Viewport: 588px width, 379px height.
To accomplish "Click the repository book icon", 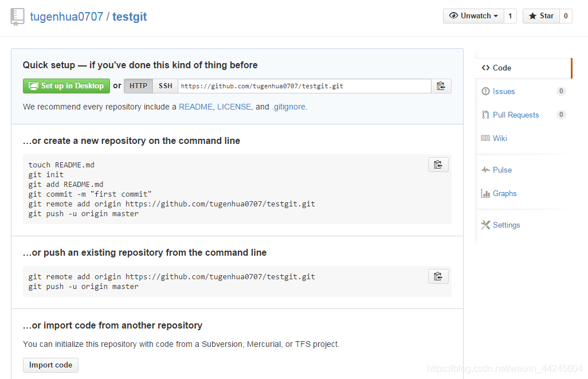I will point(17,17).
